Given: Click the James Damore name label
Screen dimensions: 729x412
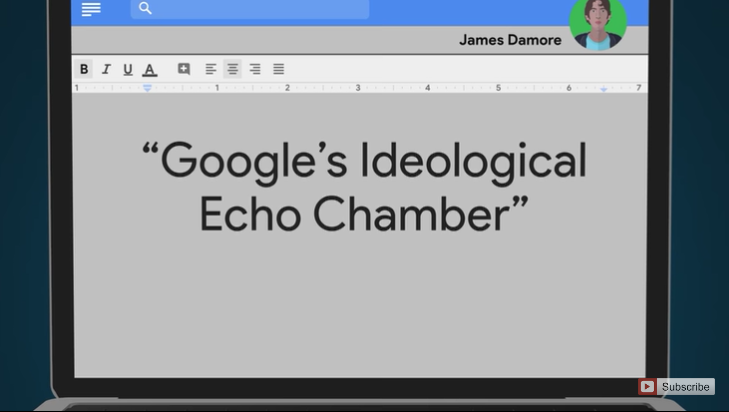Looking at the screenshot, I should tap(510, 40).
